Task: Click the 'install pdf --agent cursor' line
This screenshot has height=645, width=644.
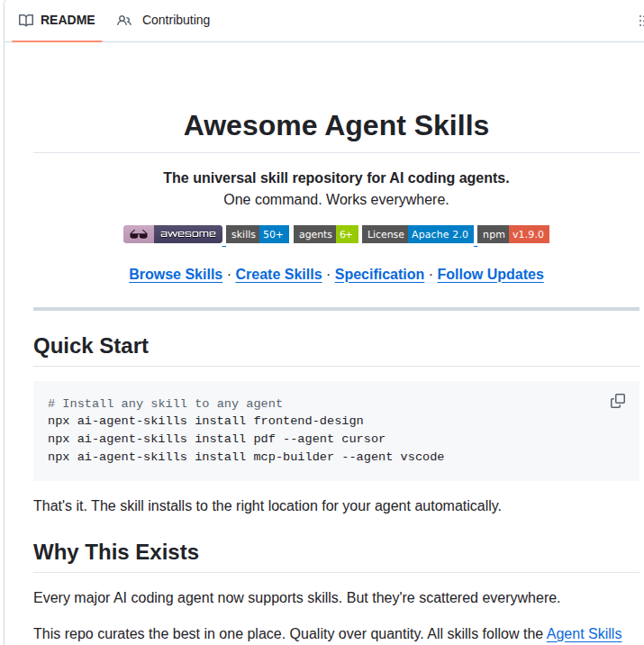Action: coord(216,439)
